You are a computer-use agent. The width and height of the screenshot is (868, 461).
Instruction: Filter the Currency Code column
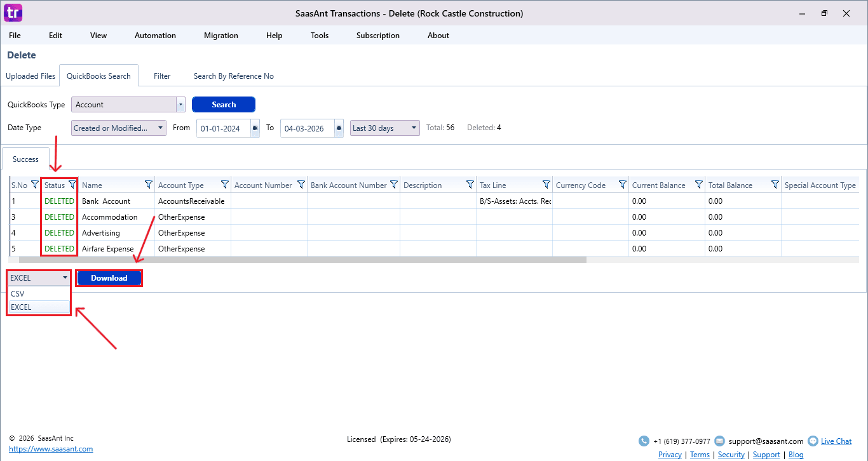(623, 185)
